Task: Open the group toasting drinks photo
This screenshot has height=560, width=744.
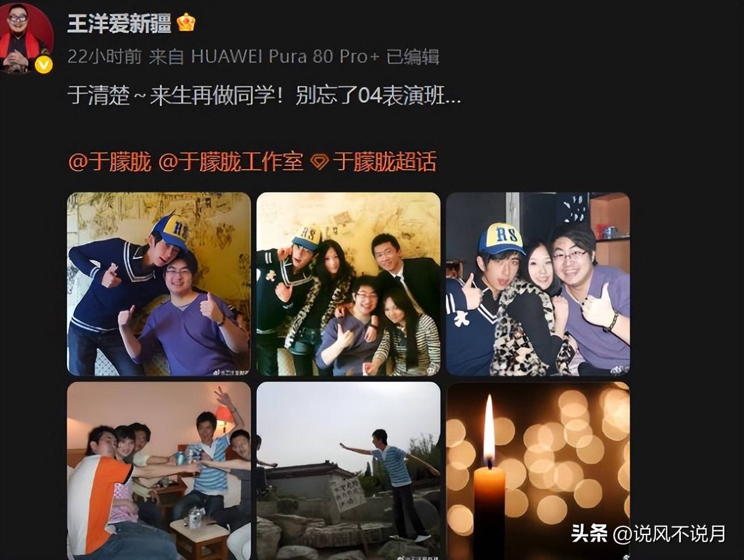Action: [x=159, y=471]
